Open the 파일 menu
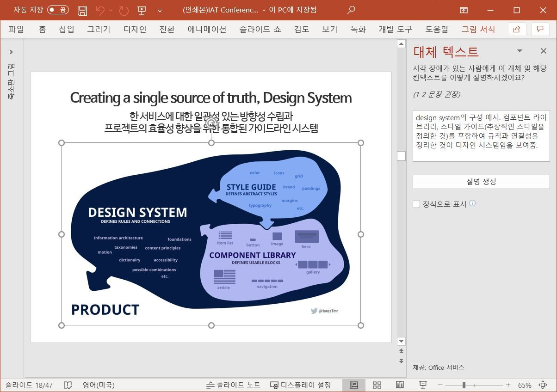This screenshot has width=557, height=392. point(16,29)
